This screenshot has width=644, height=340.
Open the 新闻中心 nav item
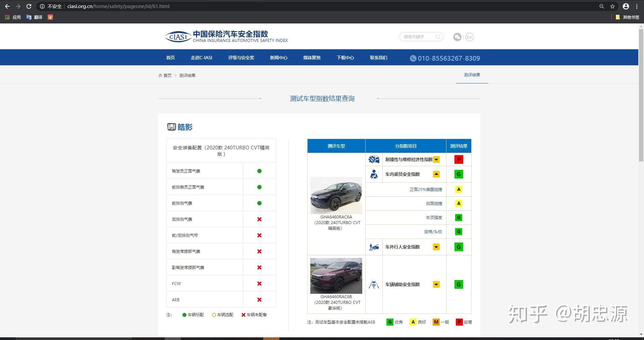coord(279,58)
